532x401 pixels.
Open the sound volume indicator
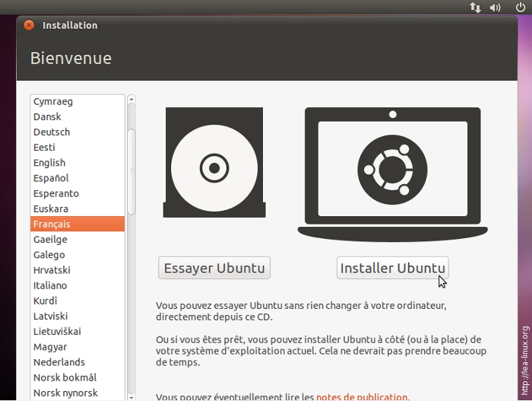point(496,8)
